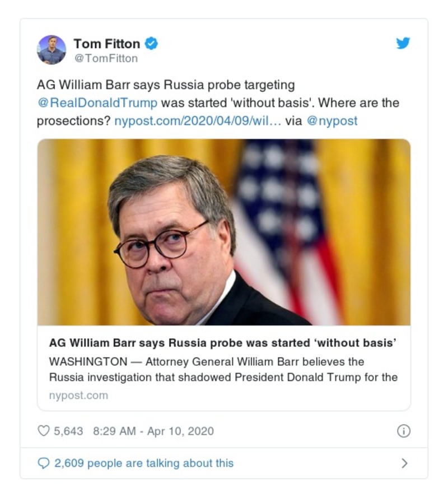
Task: Follow the nypost.com/2020/04/09 shortened link
Action: point(197,121)
